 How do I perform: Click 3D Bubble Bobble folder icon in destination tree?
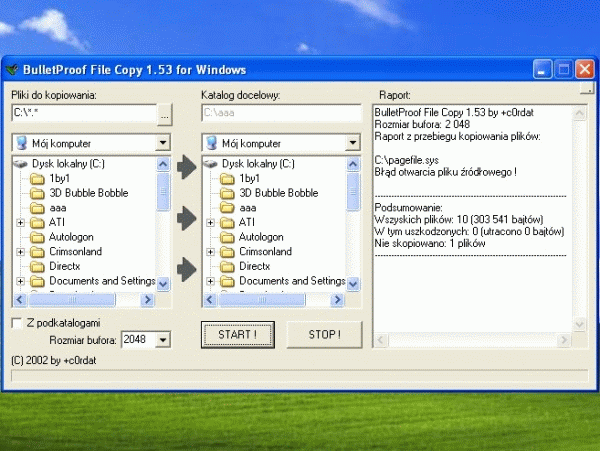click(227, 193)
